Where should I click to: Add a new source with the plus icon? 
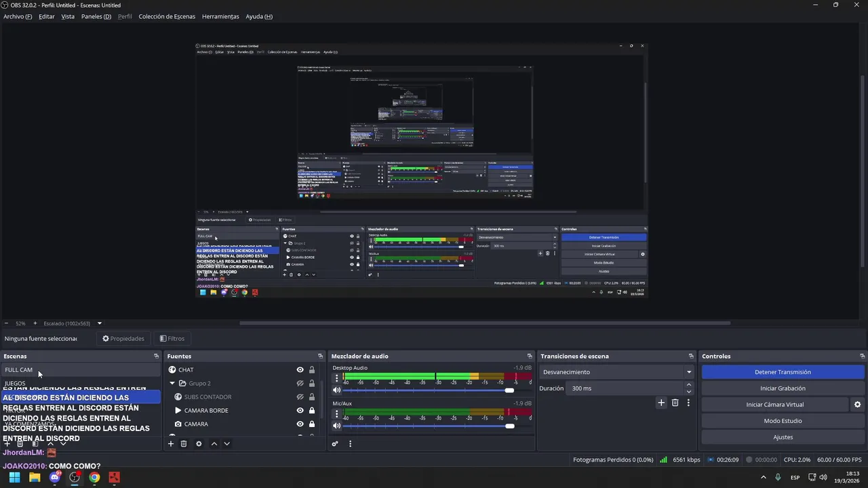click(x=171, y=444)
